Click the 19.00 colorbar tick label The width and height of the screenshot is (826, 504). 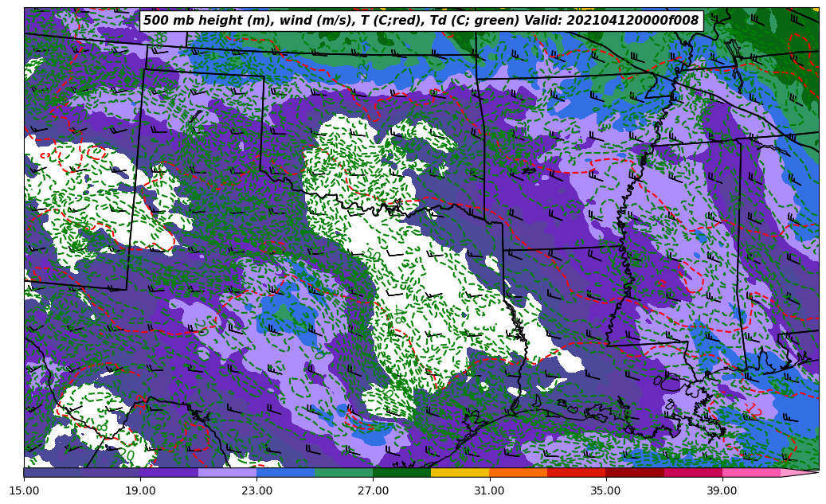pos(140,491)
